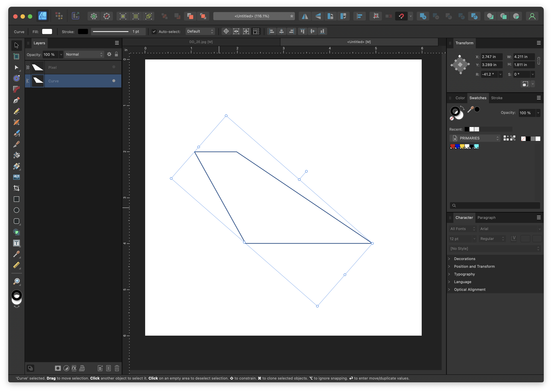Image resolution: width=552 pixels, height=392 pixels.
Task: Select the Rectangle shape tool
Action: [16, 199]
